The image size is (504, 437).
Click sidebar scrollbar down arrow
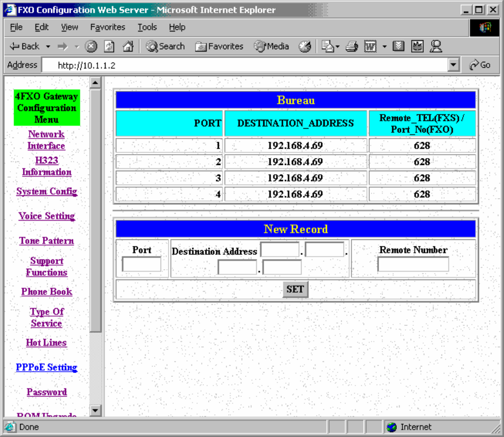tap(95, 410)
